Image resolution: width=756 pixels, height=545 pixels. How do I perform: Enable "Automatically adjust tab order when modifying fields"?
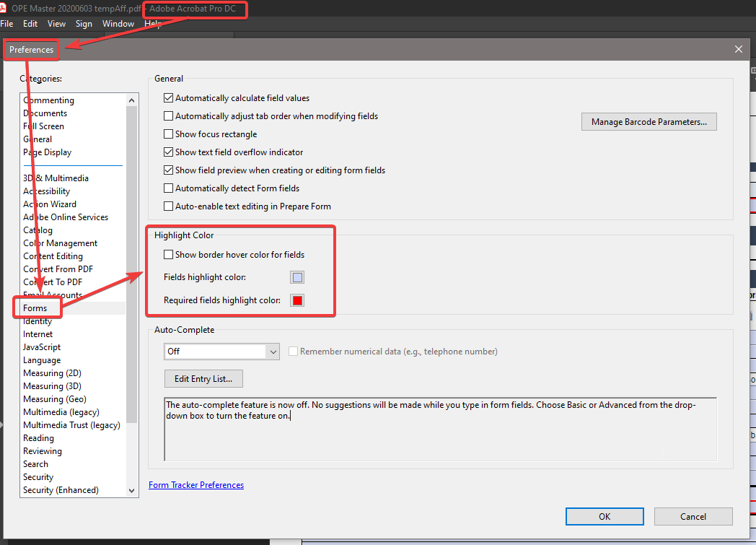point(168,115)
